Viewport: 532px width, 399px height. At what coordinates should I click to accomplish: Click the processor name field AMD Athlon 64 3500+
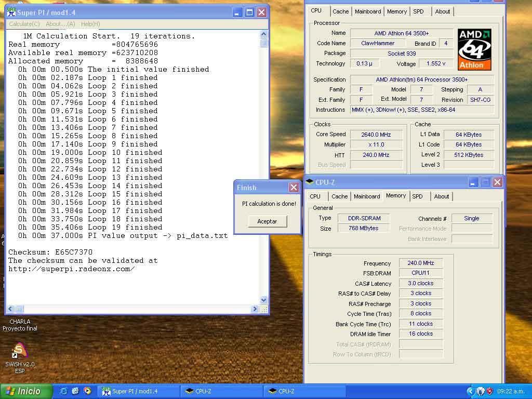tap(402, 33)
